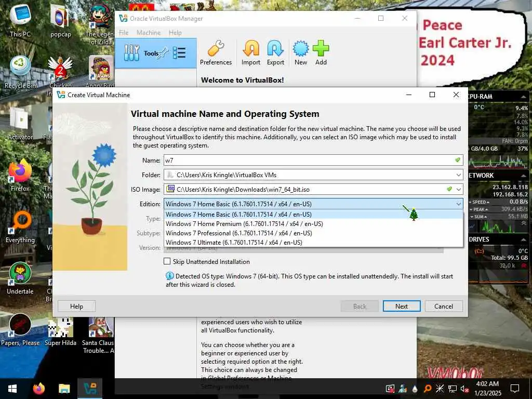The height and width of the screenshot is (399, 532).
Task: Open the This PC desktop icon
Action: click(x=20, y=21)
